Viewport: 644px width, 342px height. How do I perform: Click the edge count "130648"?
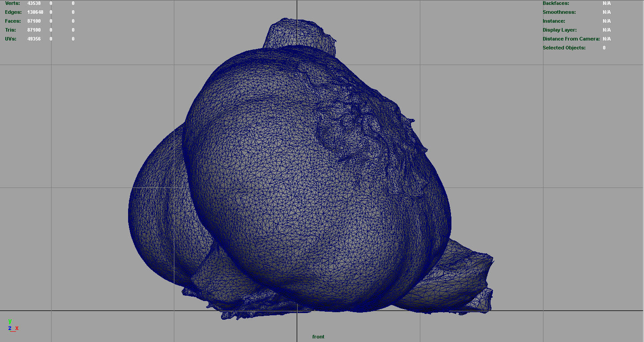[35, 12]
